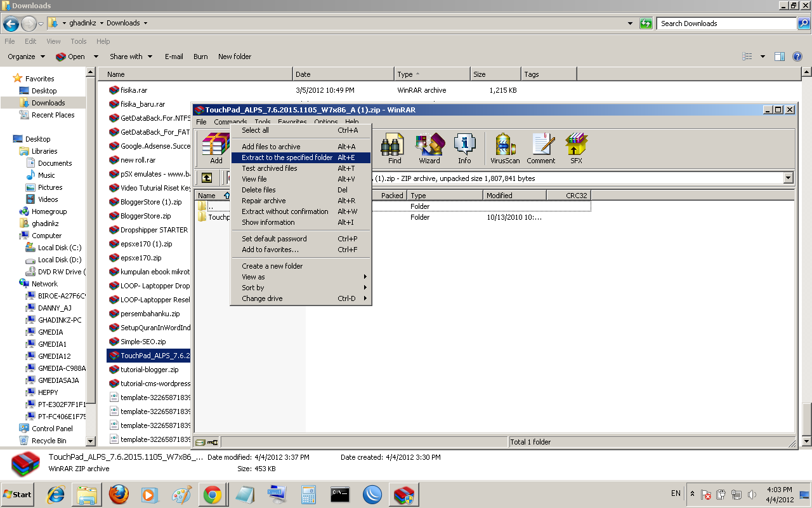Select Downloads in Favorites sidebar

[x=48, y=103]
